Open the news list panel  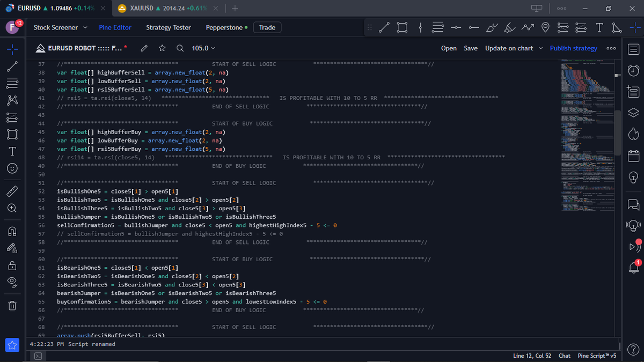coord(633,91)
